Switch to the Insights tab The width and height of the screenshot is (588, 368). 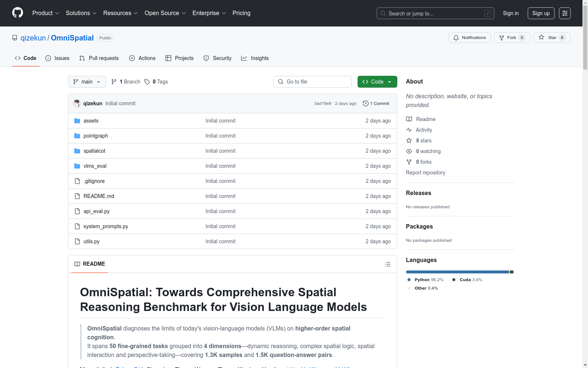click(255, 58)
